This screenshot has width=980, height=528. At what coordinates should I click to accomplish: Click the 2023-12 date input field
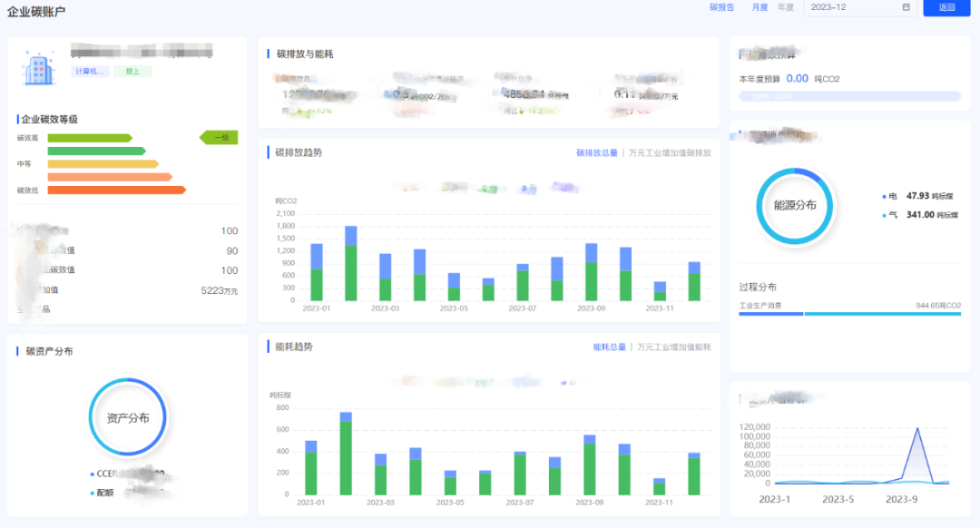click(x=860, y=7)
